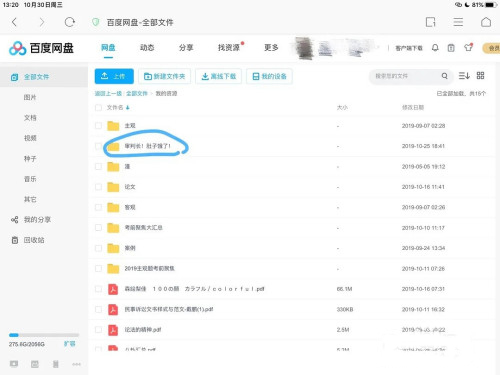
Task: Click the blue 上传 upload button
Action: [114, 76]
